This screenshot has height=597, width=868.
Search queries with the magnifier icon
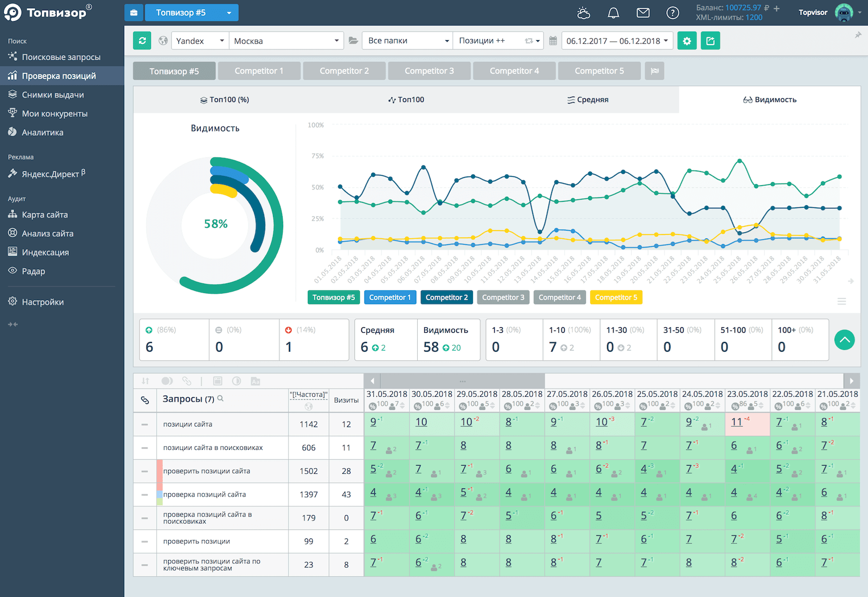(x=220, y=398)
